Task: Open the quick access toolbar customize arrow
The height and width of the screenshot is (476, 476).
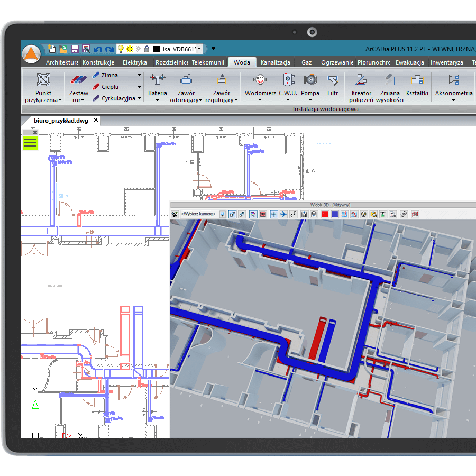Action: [214, 49]
